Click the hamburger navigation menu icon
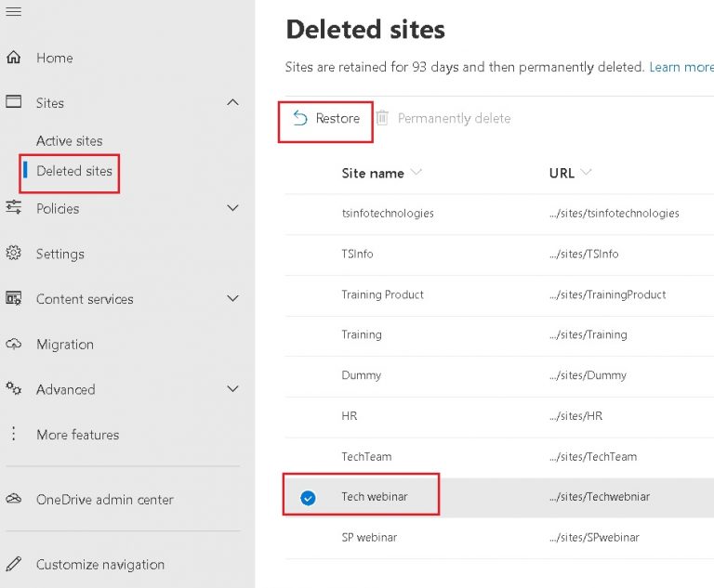This screenshot has width=714, height=588. pyautogui.click(x=13, y=10)
